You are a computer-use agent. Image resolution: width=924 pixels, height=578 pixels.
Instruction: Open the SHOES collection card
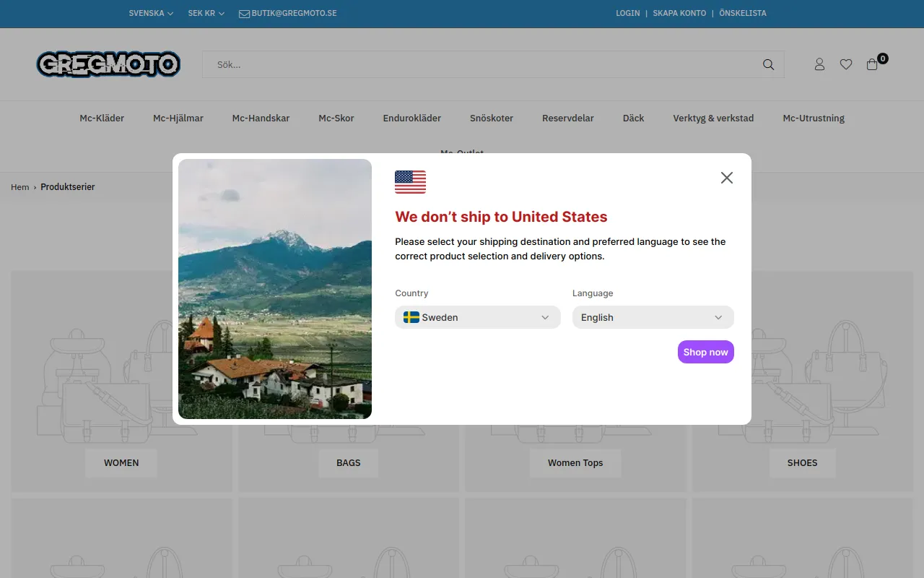click(803, 381)
